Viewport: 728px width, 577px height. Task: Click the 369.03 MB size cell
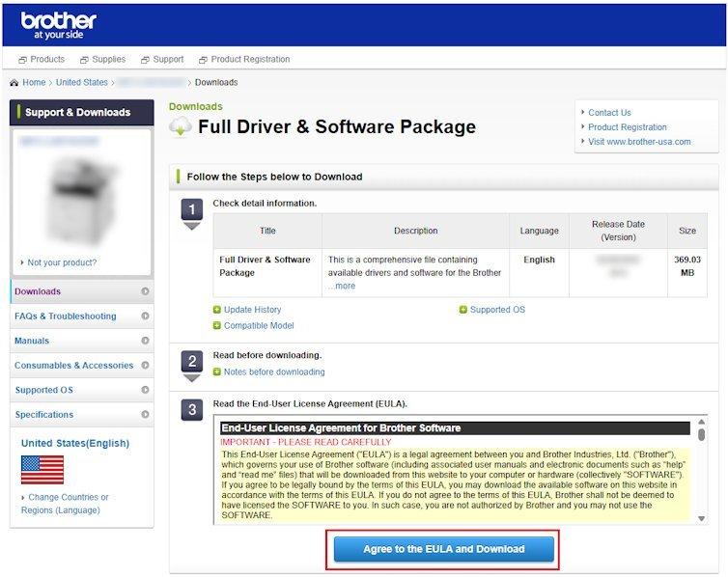[x=687, y=272]
